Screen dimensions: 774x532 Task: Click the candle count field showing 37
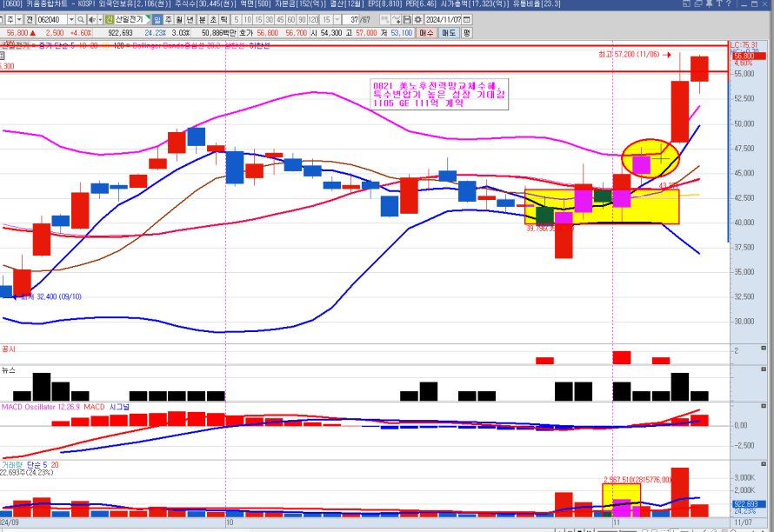coord(351,20)
